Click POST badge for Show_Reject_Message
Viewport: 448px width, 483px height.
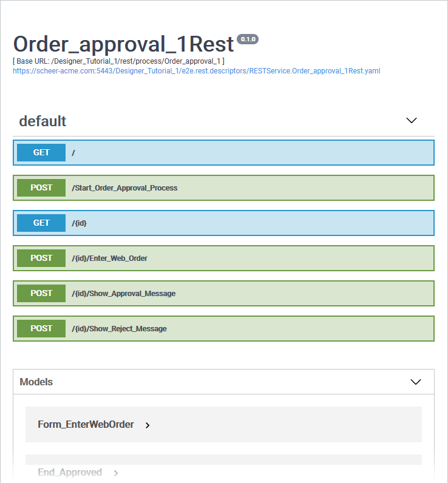41,328
